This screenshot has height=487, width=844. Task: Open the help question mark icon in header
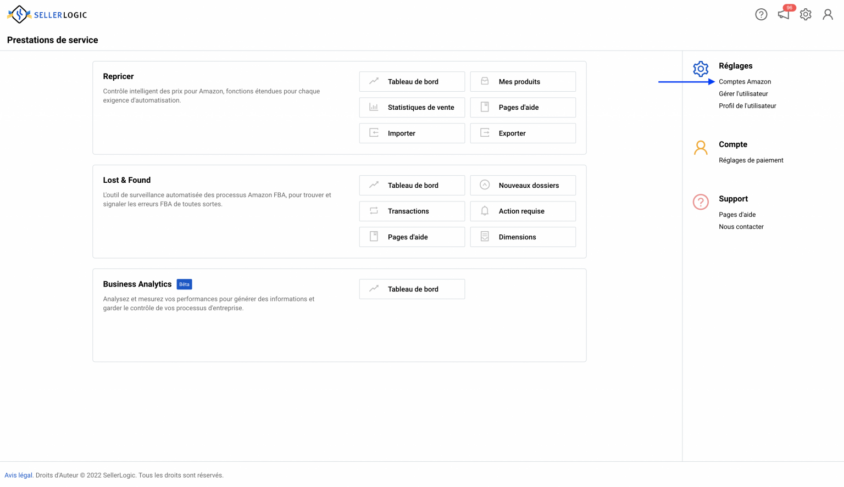pos(761,15)
